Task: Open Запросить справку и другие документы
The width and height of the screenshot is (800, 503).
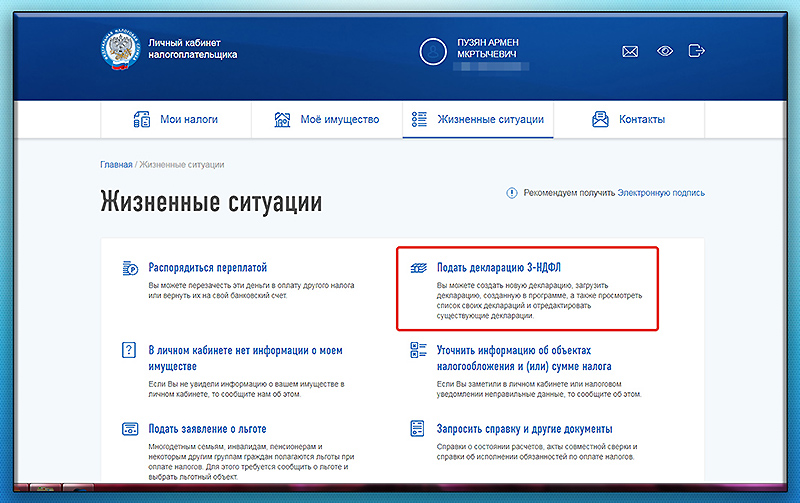Action: [524, 429]
